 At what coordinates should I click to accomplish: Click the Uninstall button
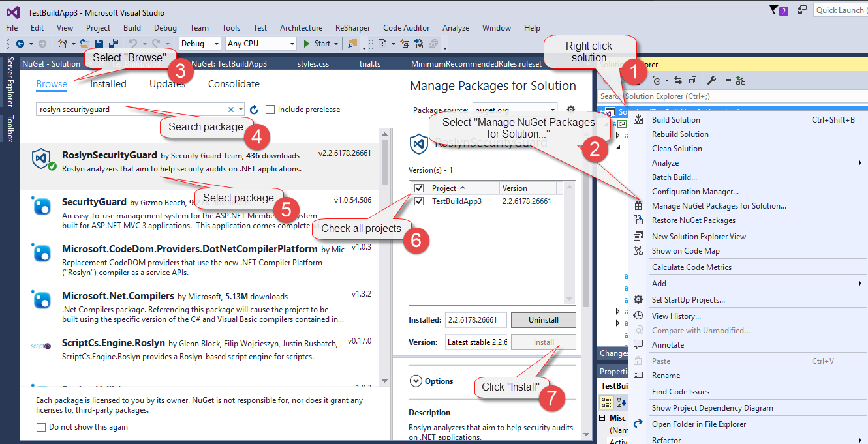point(543,320)
